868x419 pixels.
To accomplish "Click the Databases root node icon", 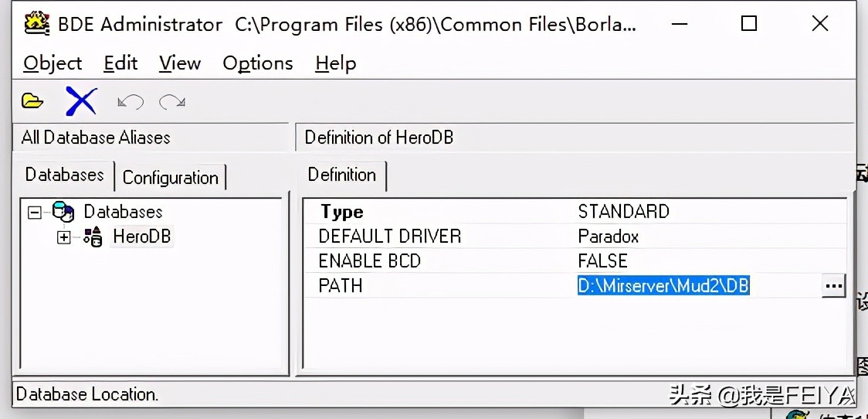I will [x=63, y=211].
